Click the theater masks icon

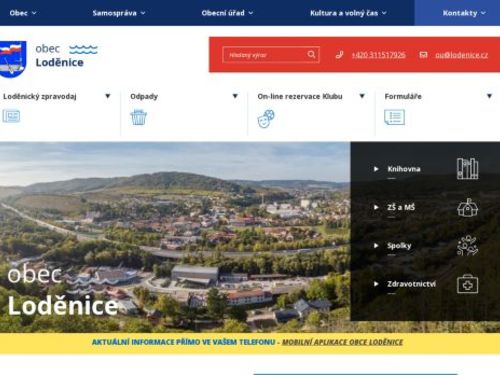coord(266,118)
